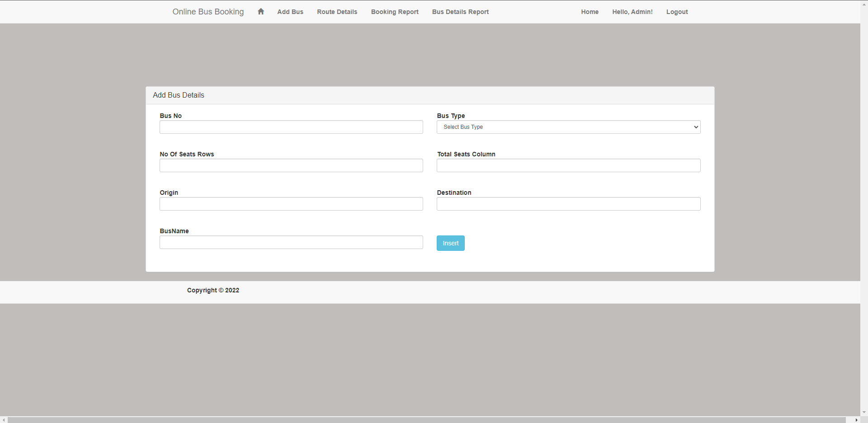Viewport: 868px width, 423px height.
Task: Click the No Of Seats Rows label
Action: [x=187, y=154]
